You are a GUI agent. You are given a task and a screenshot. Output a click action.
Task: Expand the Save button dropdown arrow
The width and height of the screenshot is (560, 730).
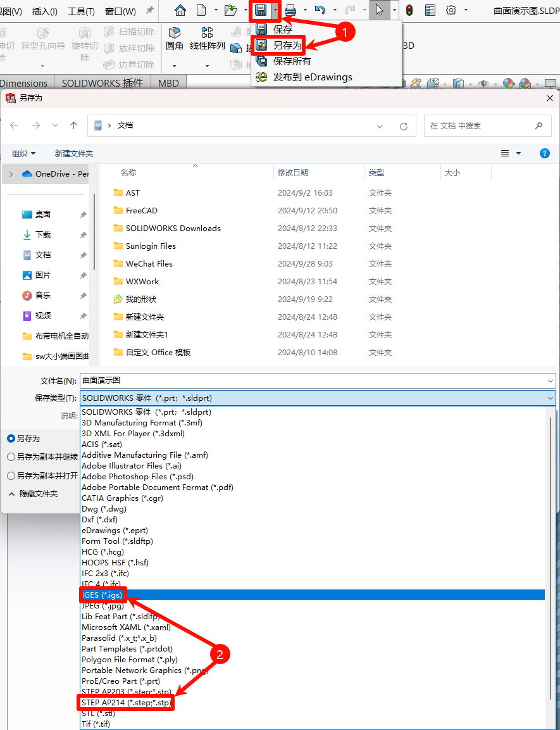pos(276,10)
